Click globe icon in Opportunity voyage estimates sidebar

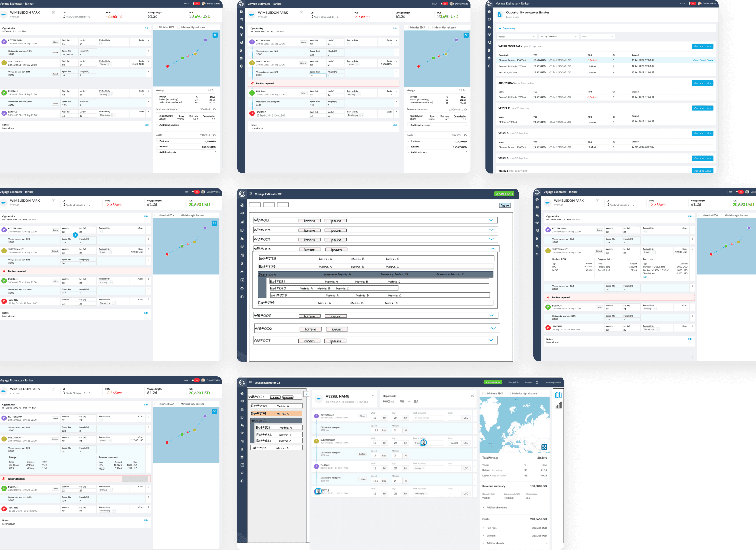tap(489, 12)
